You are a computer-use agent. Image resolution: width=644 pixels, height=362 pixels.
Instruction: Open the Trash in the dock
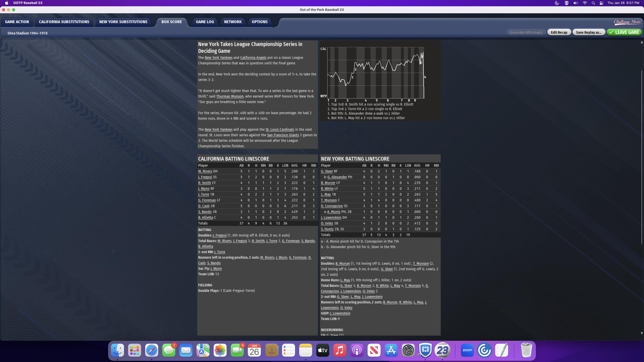click(526, 350)
